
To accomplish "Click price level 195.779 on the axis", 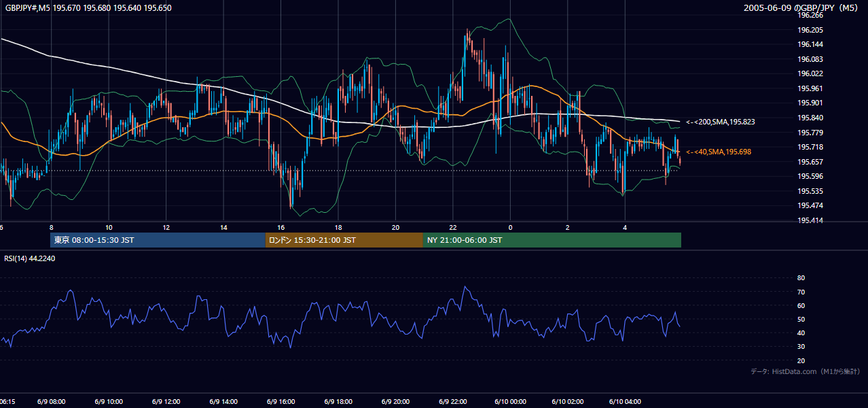I will 810,133.
